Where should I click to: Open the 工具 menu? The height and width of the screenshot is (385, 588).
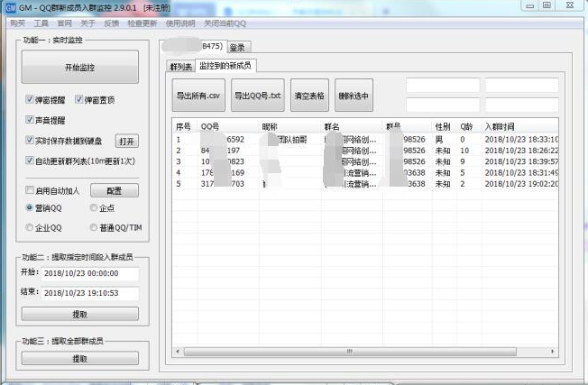click(41, 23)
